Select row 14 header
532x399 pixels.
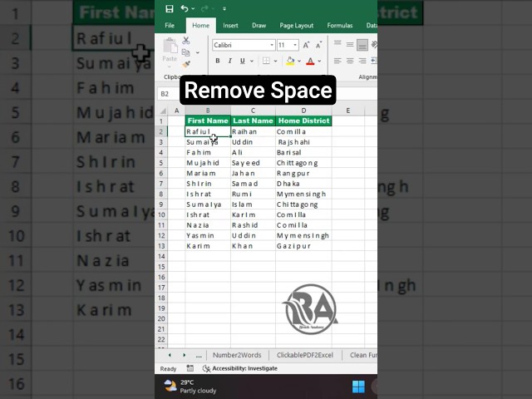pos(161,256)
